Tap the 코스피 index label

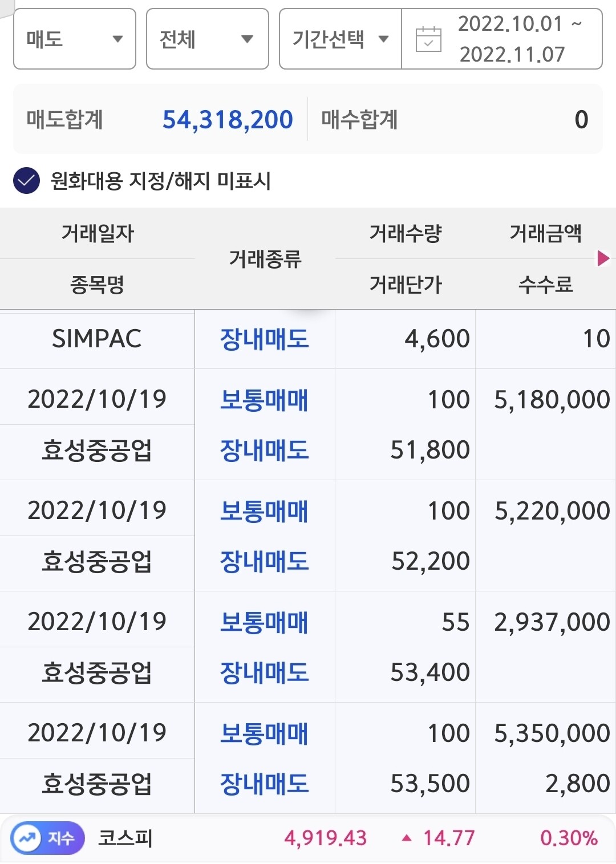(x=125, y=838)
